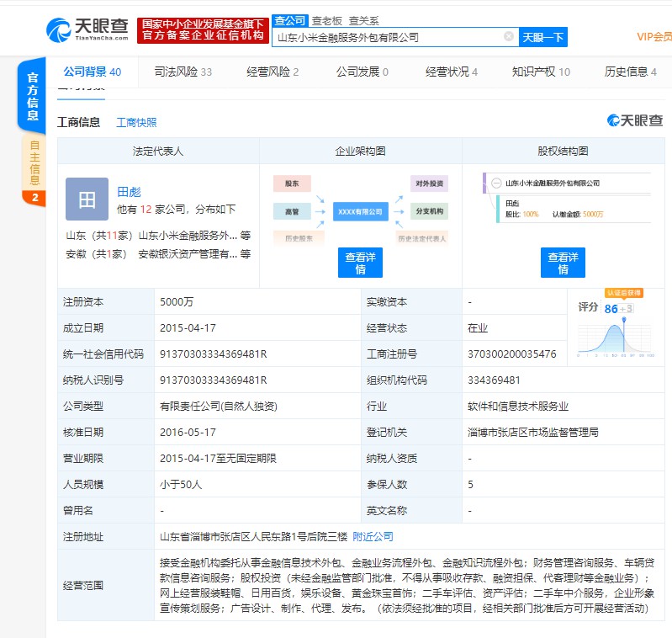The image size is (672, 638).
Task: Click the 100% shareholding ratio value
Action: coord(531,214)
